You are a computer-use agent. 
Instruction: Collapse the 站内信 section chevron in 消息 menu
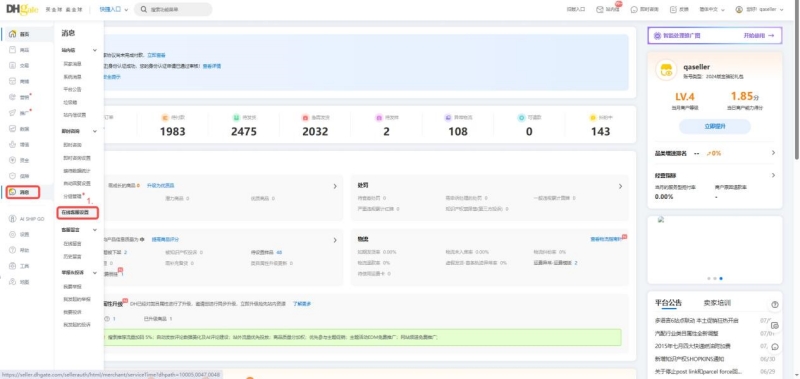[94, 50]
